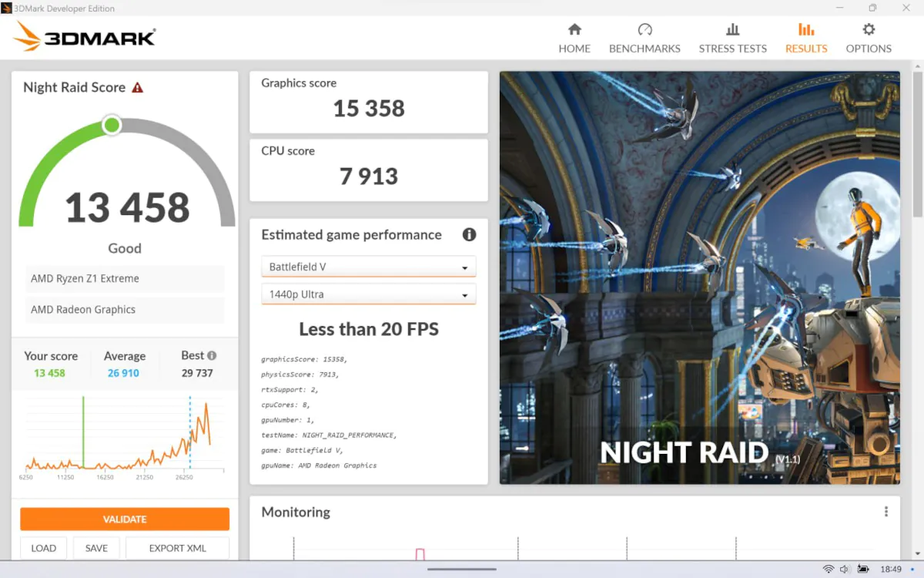
Task: Click the Night Raid preview image
Action: 699,277
